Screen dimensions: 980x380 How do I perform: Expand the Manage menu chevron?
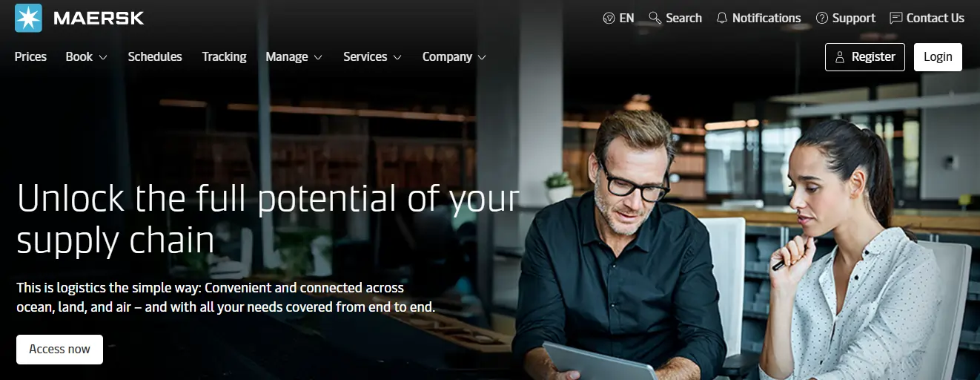(x=318, y=57)
